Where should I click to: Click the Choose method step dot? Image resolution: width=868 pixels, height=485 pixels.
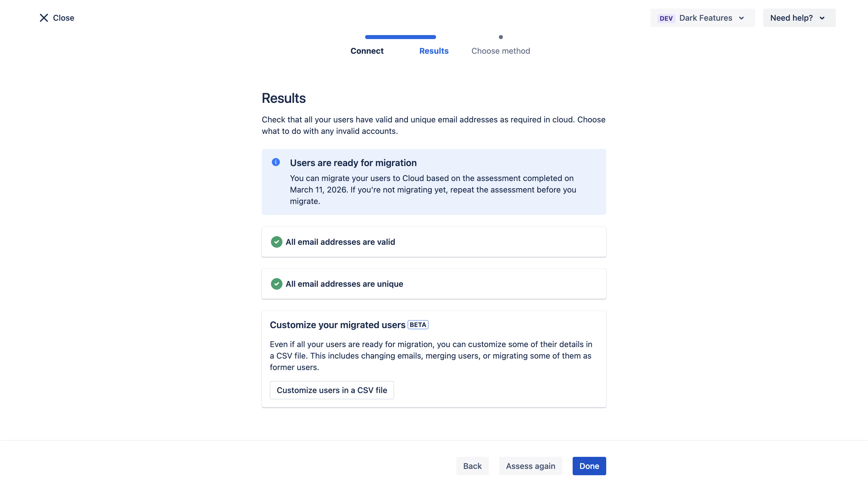point(501,37)
